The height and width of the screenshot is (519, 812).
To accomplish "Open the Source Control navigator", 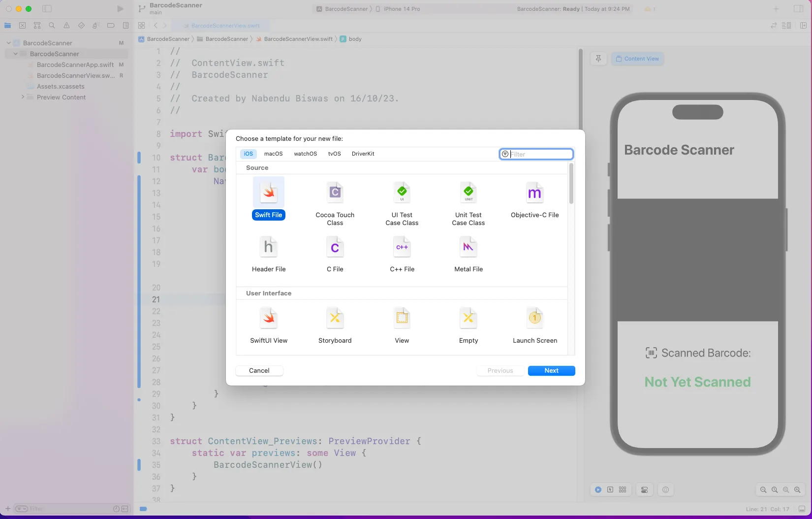I will [22, 26].
